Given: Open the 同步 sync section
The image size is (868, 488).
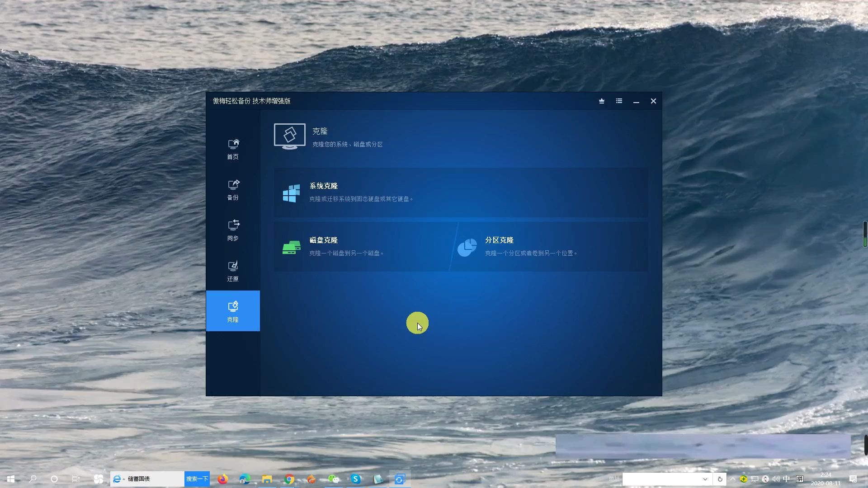Looking at the screenshot, I should tap(233, 230).
